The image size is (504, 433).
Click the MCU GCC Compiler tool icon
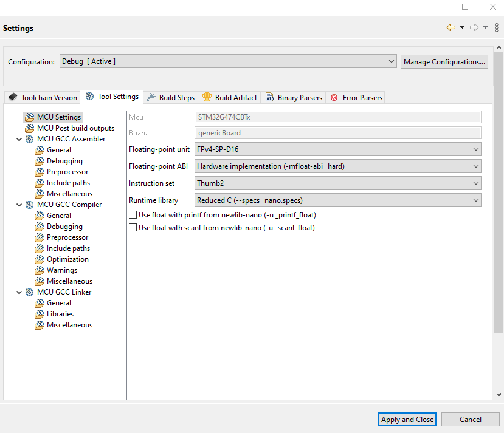pyautogui.click(x=29, y=205)
